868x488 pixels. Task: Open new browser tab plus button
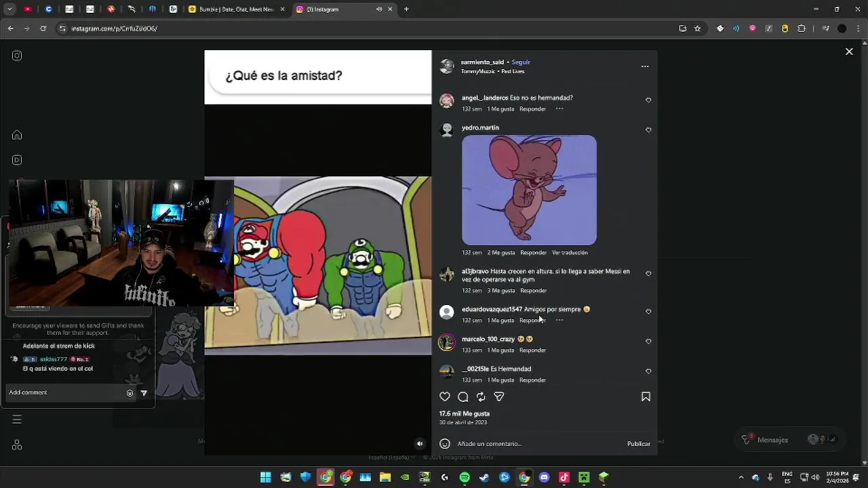point(406,9)
